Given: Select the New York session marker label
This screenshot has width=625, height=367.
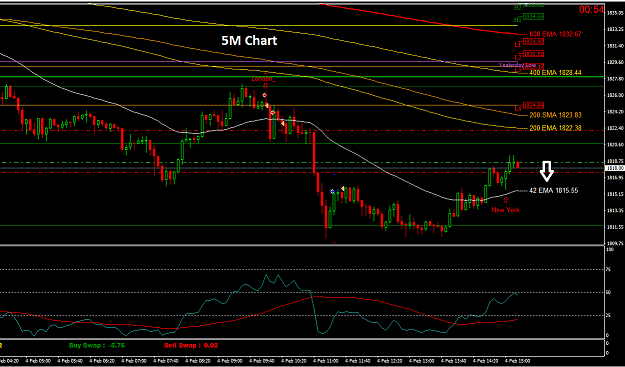Looking at the screenshot, I should [x=505, y=210].
